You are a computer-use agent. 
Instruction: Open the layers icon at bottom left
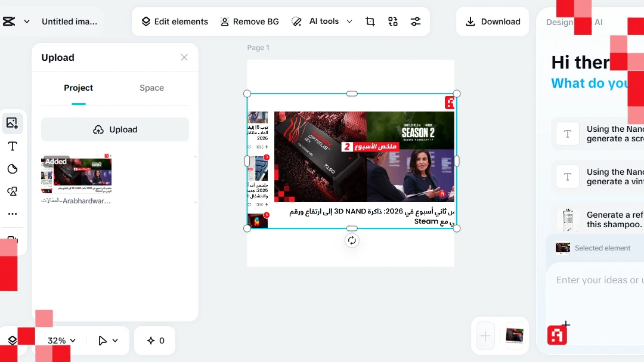click(x=13, y=341)
